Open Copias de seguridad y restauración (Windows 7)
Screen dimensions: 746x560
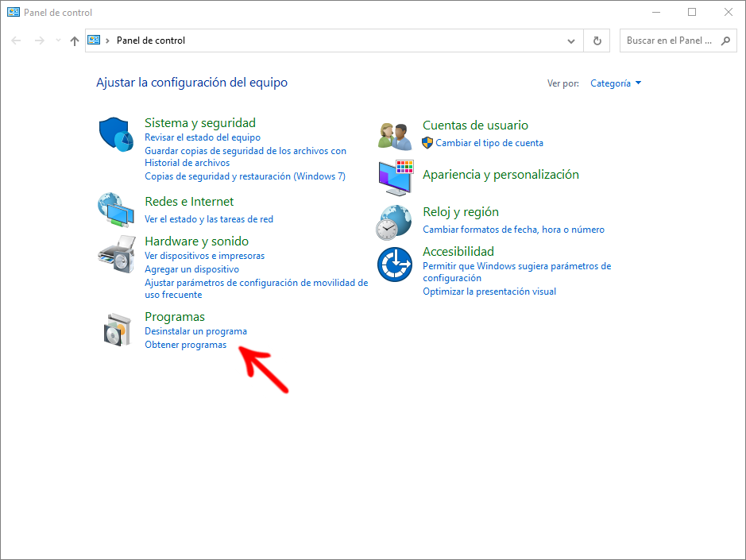245,176
